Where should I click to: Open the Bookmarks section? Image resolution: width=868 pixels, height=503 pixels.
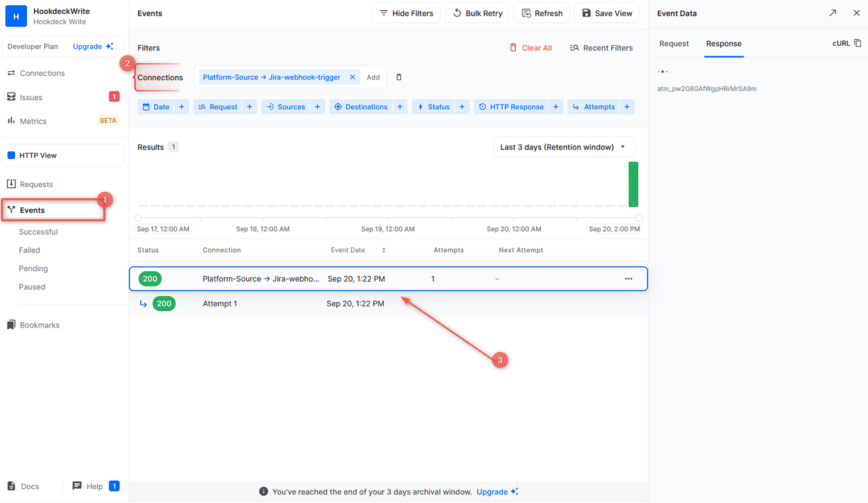(40, 324)
